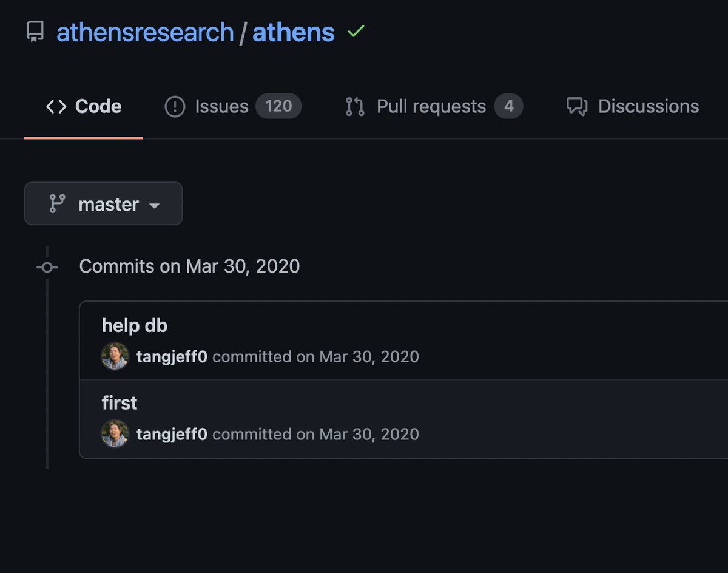The height and width of the screenshot is (573, 728).
Task: Open the athensresearch owner link
Action: (x=145, y=32)
